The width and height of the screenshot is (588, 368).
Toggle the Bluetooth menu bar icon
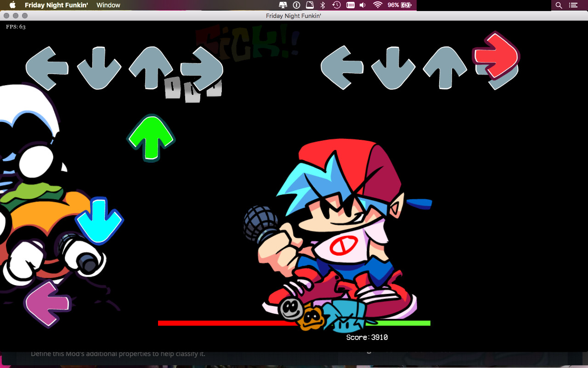(x=322, y=5)
